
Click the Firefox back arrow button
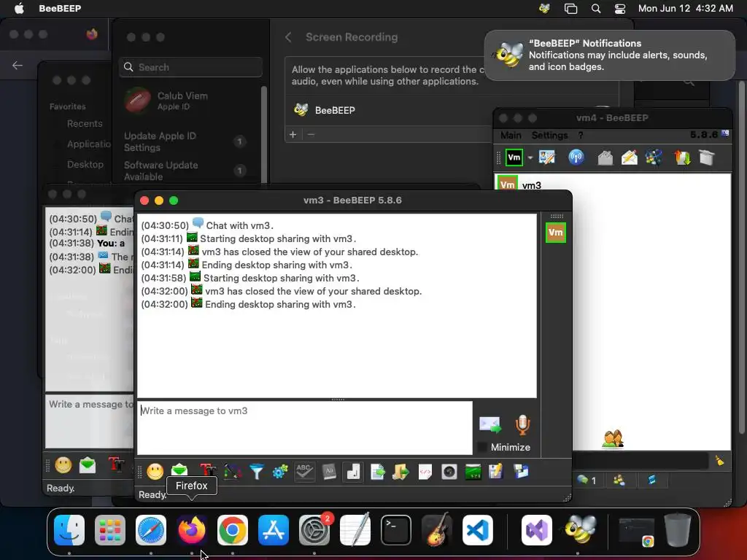tap(18, 65)
